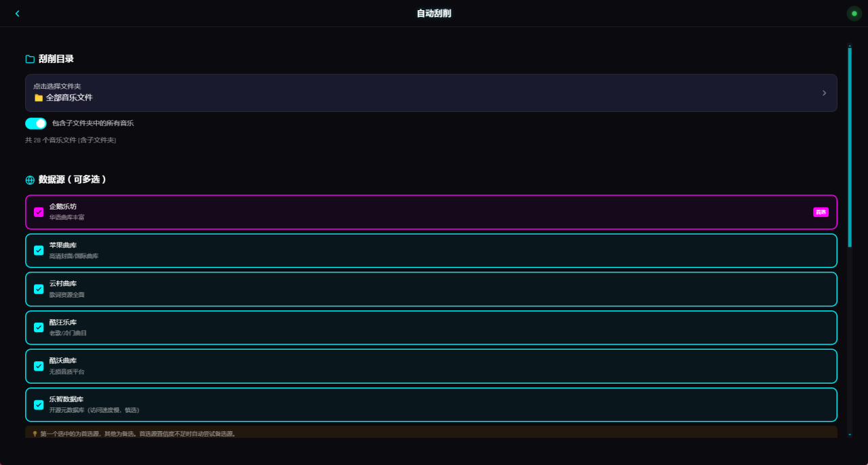The width and height of the screenshot is (868, 465).
Task: Click the vertical scrollbar thumb
Action: coord(850,147)
